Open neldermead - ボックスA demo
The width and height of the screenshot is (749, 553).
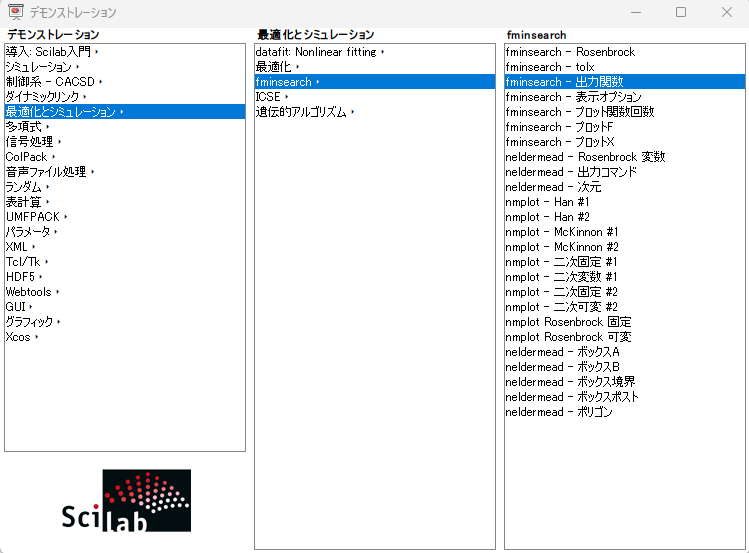563,352
